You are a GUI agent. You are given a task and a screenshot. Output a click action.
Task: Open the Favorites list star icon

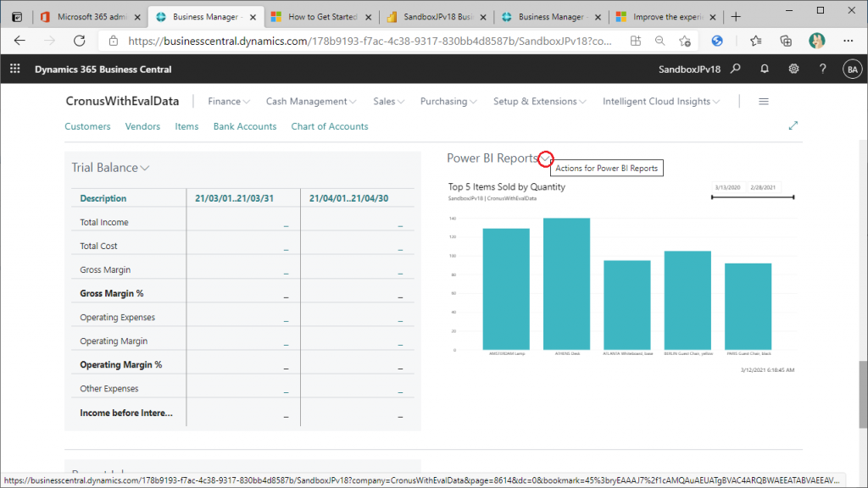[x=755, y=41]
